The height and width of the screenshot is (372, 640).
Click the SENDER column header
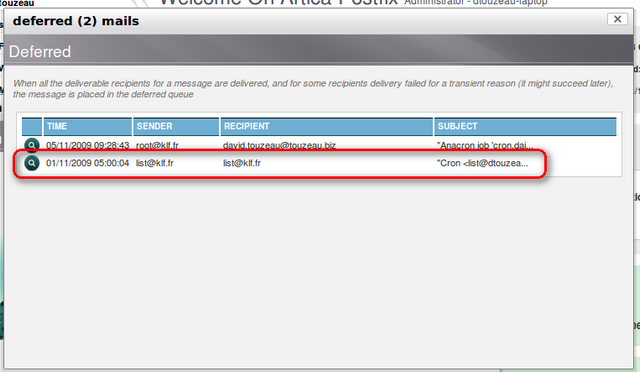click(176, 127)
